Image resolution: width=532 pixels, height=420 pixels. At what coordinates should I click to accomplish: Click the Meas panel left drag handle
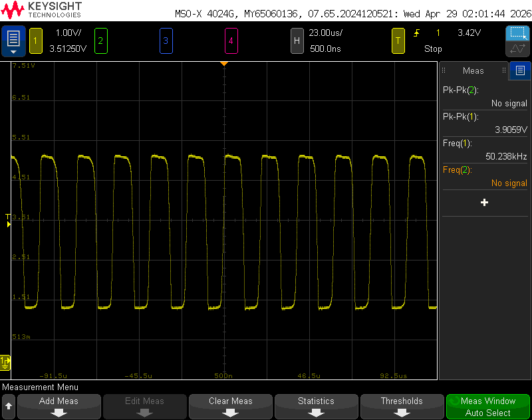[x=444, y=70]
